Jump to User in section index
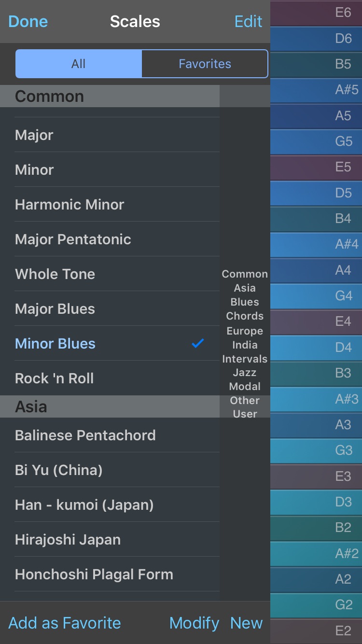 pos(245,414)
